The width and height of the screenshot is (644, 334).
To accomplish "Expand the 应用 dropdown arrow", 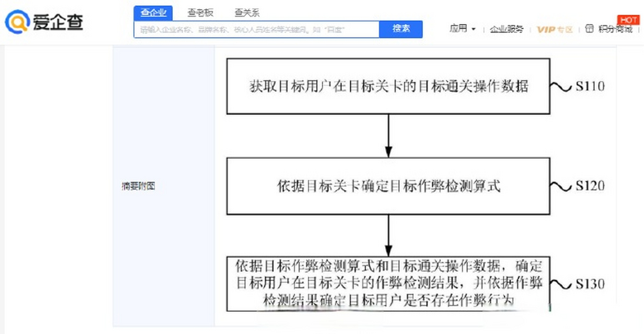I will coord(474,29).
